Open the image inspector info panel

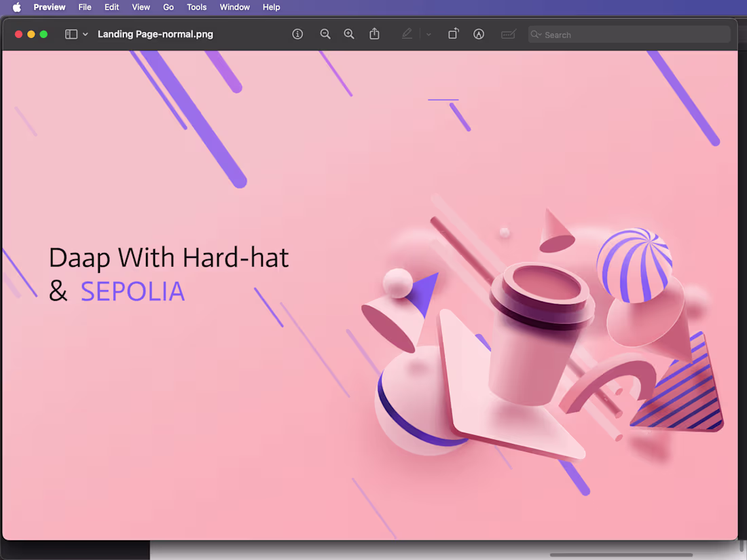coord(297,34)
